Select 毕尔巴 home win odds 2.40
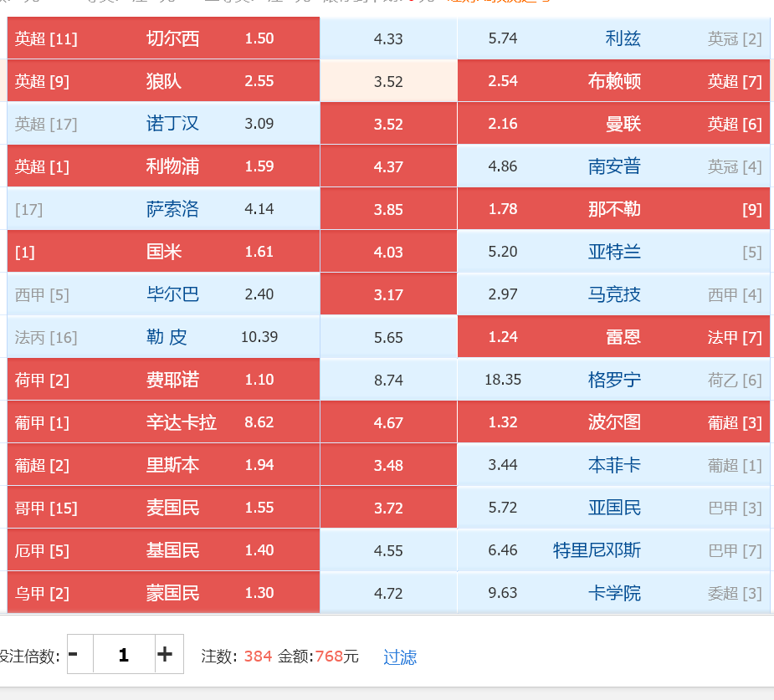The image size is (774, 700). (x=163, y=294)
